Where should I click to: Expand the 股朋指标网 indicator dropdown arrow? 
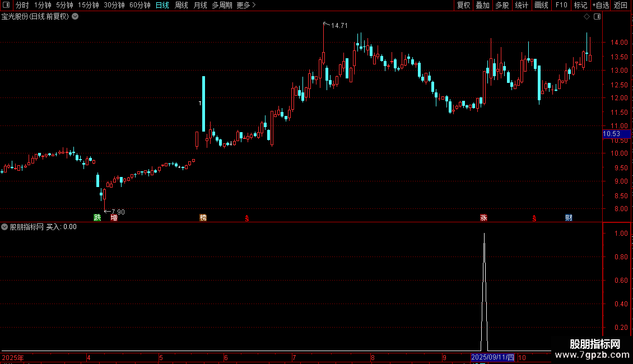click(4, 227)
